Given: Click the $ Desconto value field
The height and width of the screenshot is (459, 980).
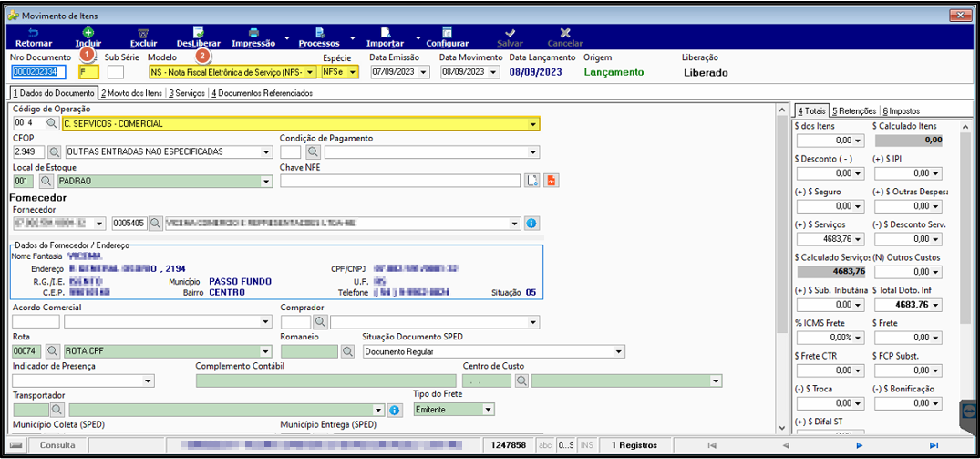Looking at the screenshot, I should coord(830,173).
